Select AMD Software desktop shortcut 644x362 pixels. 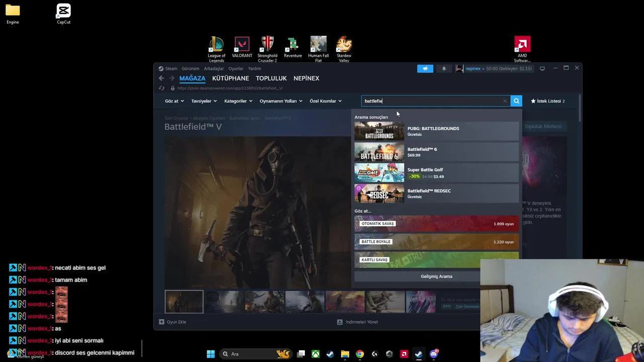522,49
